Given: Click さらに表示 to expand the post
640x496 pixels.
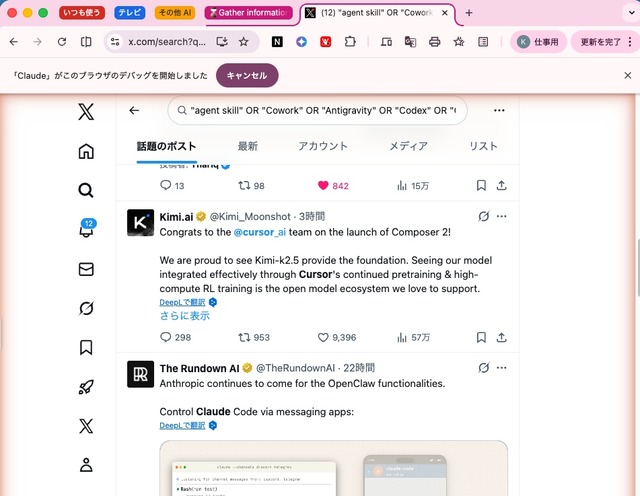Looking at the screenshot, I should (x=184, y=316).
